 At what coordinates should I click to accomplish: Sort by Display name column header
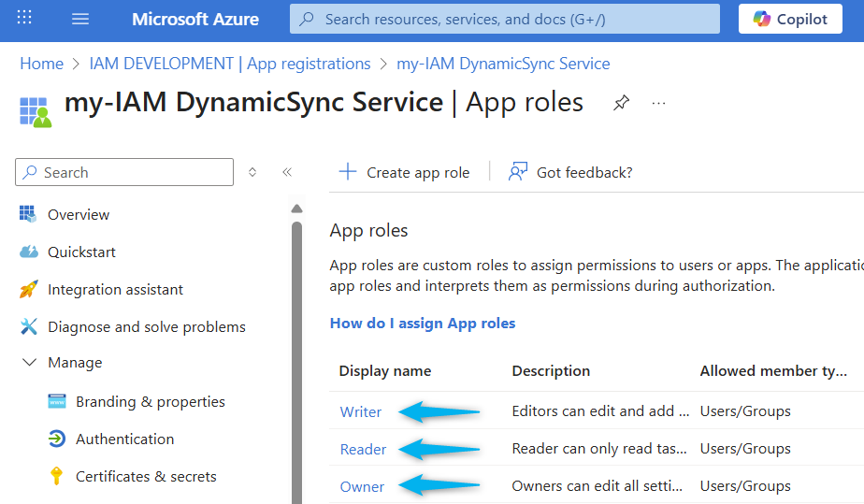click(385, 370)
